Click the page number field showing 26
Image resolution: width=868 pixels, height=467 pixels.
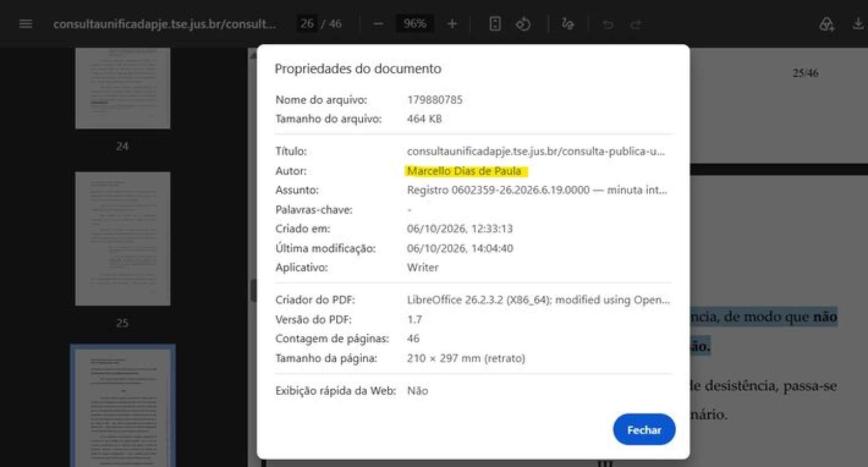click(x=307, y=24)
